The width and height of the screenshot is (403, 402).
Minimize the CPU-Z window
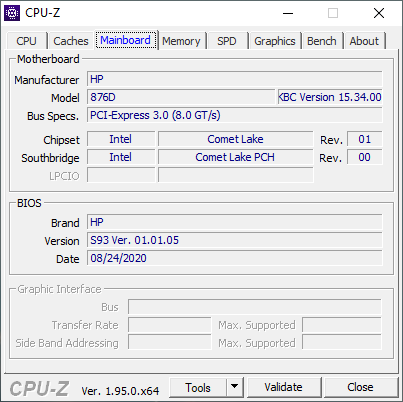[x=288, y=13]
